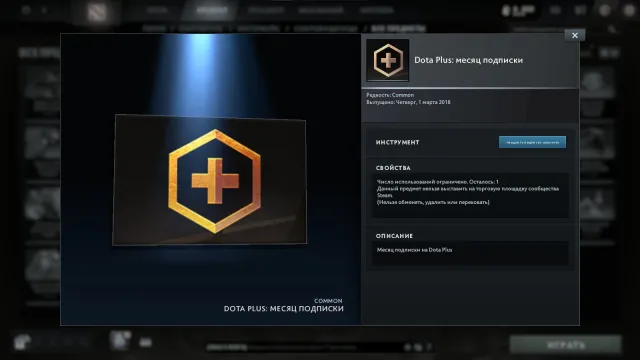This screenshot has width=640, height=360.
Task: Open the settings gear in top-left corner
Action: coord(26,10)
